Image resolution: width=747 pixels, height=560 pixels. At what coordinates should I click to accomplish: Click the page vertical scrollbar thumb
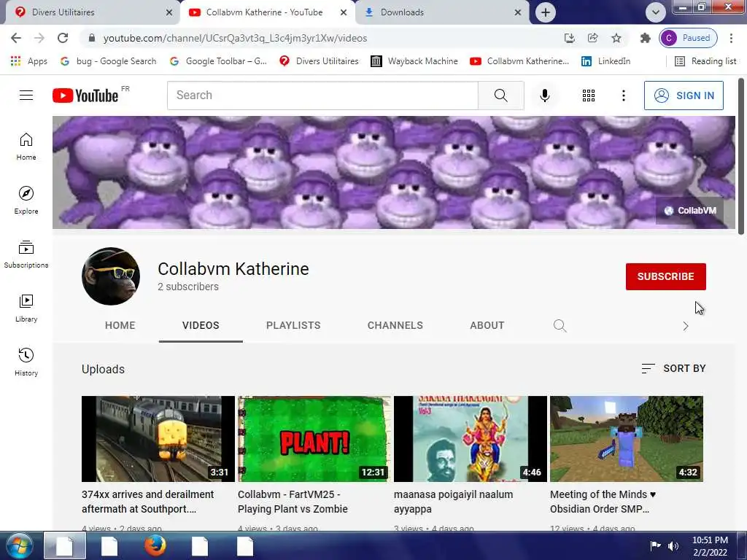[741, 156]
